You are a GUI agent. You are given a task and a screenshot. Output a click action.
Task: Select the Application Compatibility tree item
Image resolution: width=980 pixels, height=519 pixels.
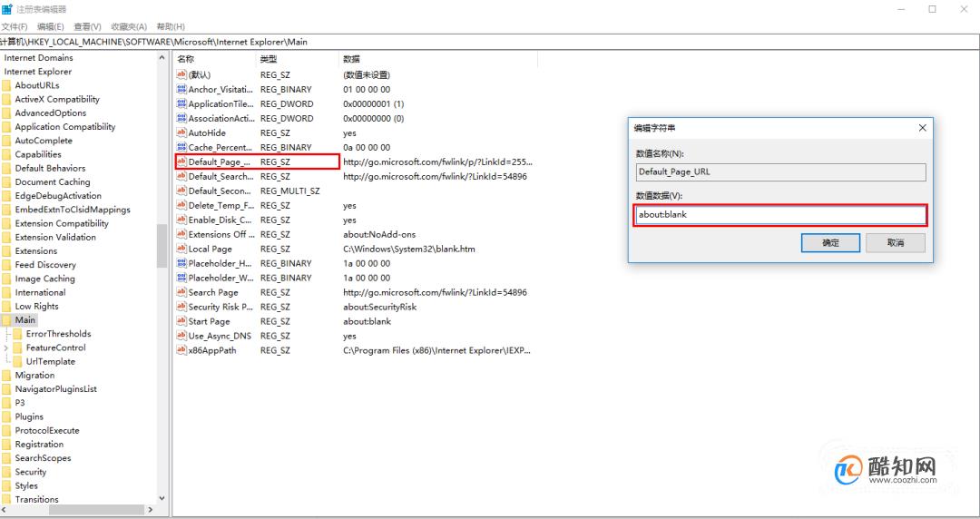(65, 127)
